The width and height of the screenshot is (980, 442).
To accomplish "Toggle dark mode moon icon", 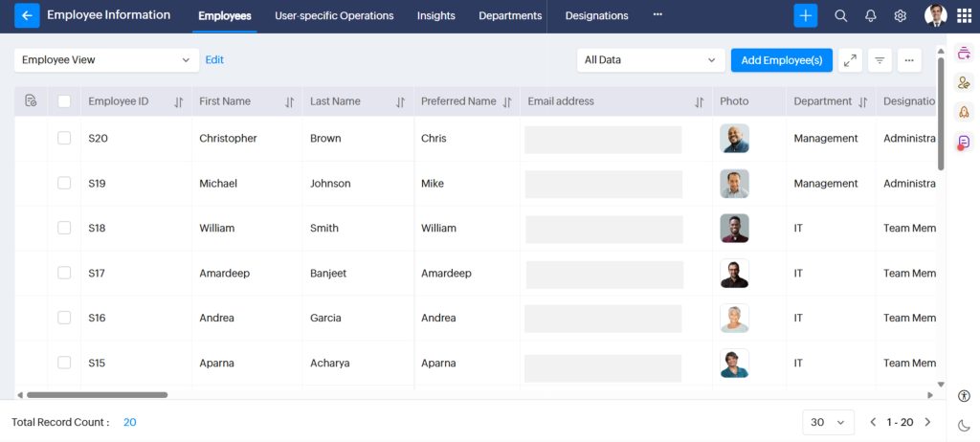I will point(964,426).
